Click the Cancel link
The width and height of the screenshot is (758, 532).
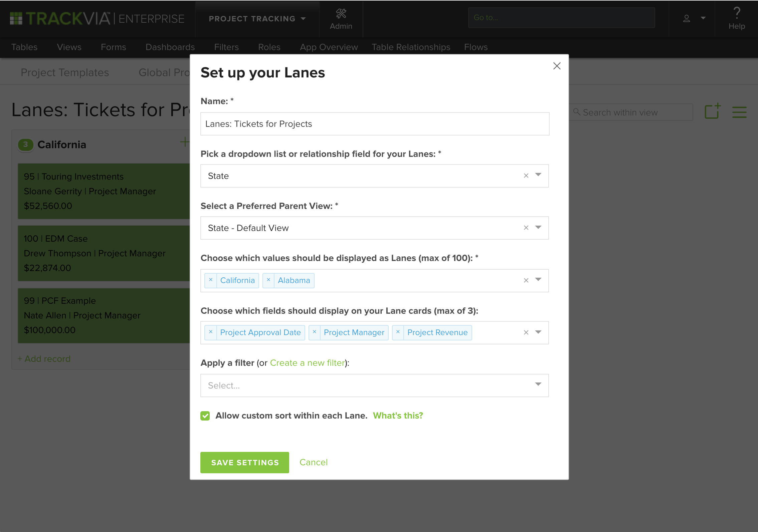(314, 462)
